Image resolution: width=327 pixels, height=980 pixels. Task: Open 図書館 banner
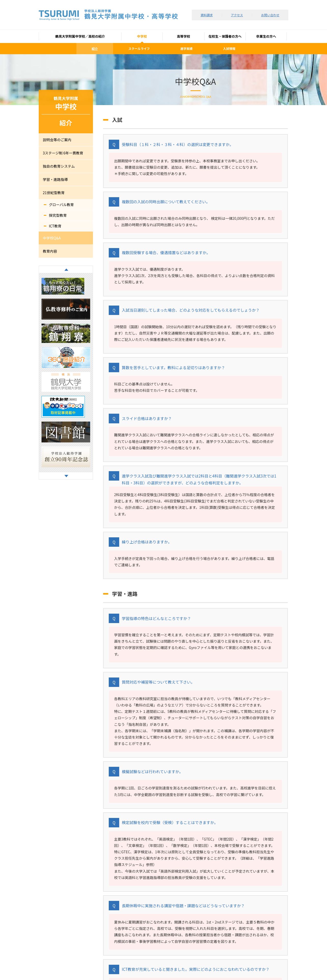tap(66, 432)
